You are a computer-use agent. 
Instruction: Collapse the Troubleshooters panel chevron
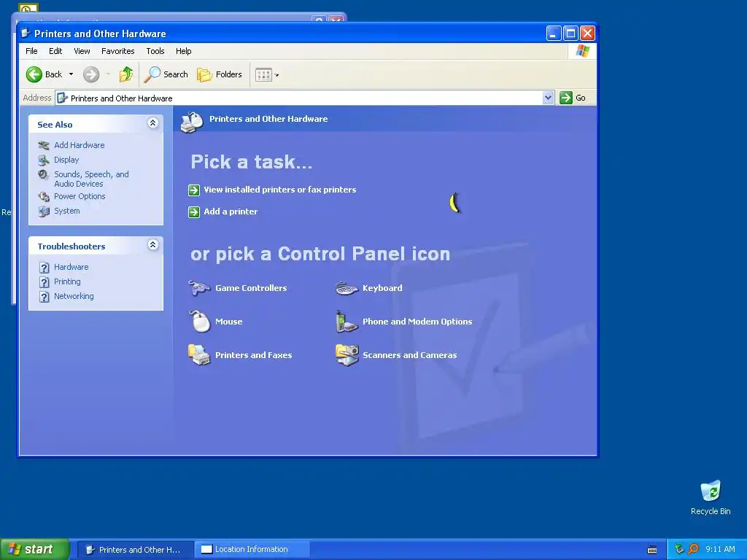(x=153, y=245)
